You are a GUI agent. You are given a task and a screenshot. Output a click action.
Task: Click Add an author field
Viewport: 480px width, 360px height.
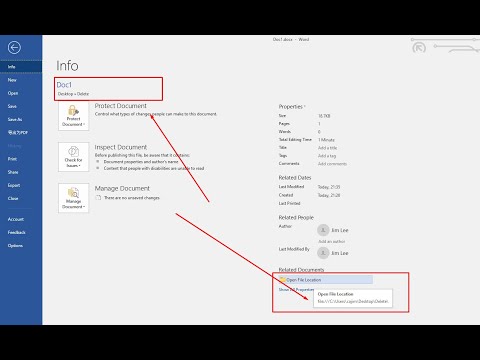(332, 241)
